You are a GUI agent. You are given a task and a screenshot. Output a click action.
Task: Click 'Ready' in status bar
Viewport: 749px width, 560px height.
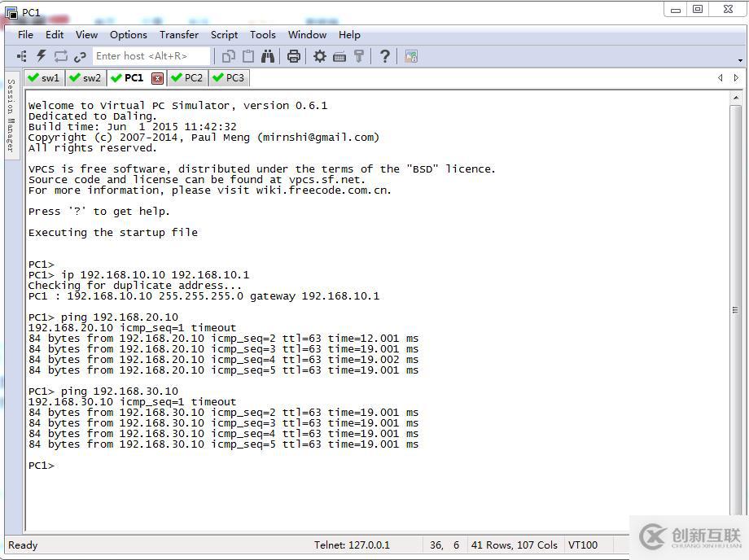(23, 545)
